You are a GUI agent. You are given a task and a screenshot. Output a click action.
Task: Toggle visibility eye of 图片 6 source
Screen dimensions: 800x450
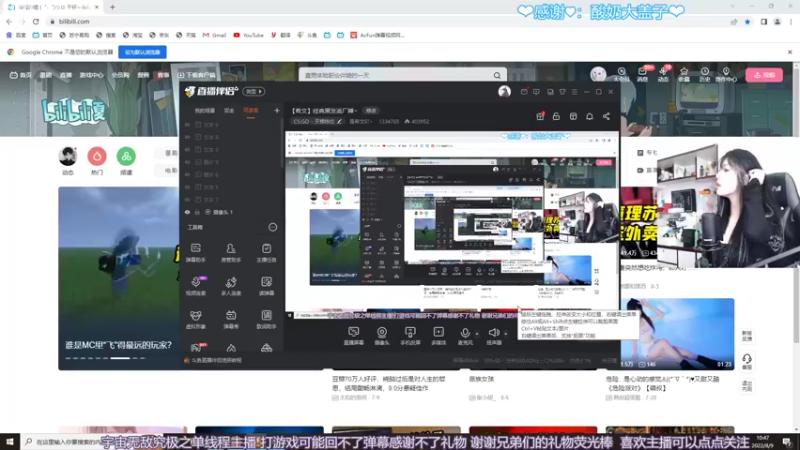point(187,174)
